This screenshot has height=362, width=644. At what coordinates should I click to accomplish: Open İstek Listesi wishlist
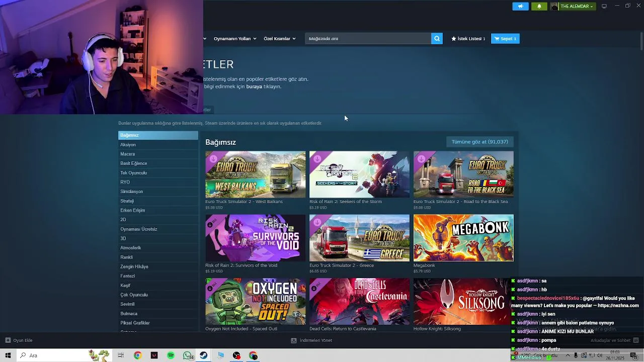[x=468, y=39]
